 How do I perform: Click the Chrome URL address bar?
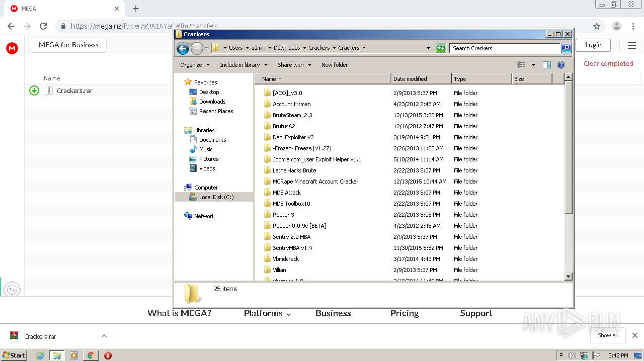coord(322,26)
